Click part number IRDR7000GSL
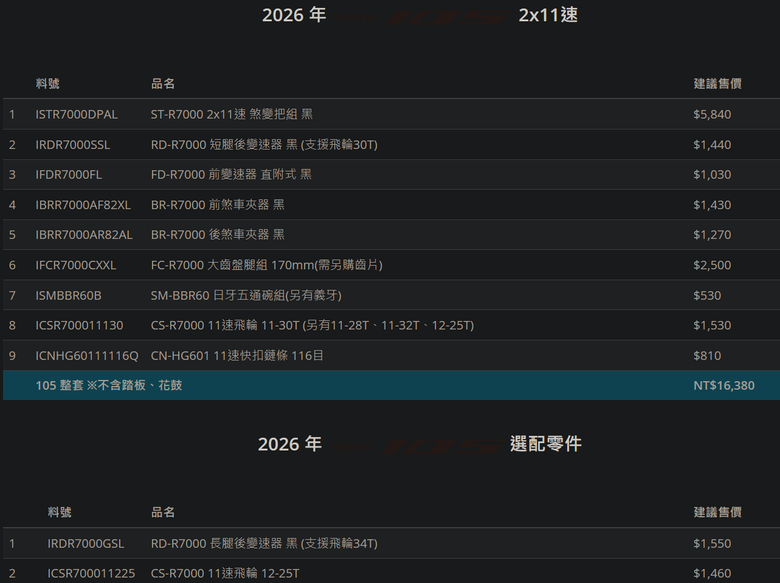Image resolution: width=780 pixels, height=583 pixels. (x=86, y=544)
